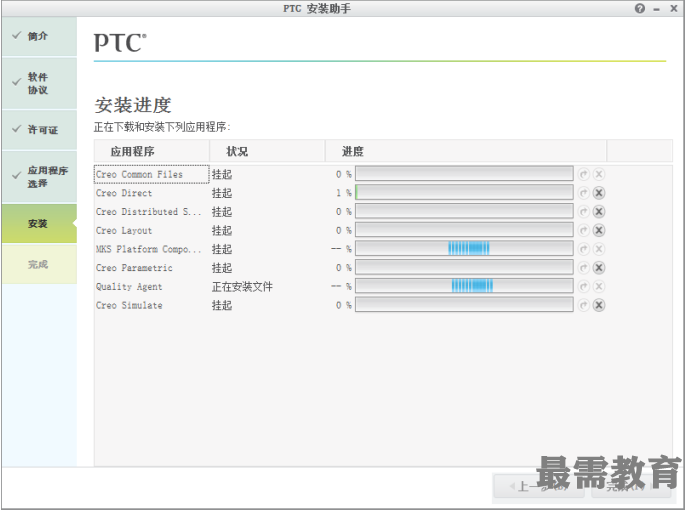The width and height of the screenshot is (688, 512).
Task: Cancel the Creo Layout installation
Action: coord(598,230)
